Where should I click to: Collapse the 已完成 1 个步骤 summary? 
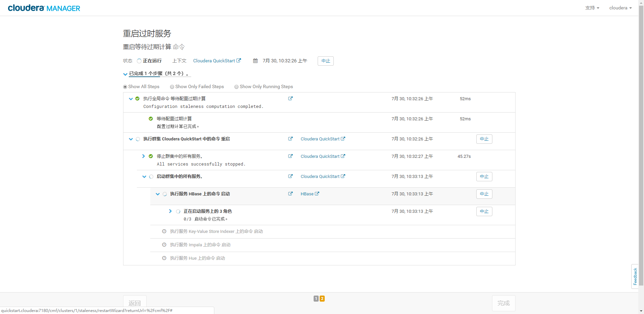125,74
